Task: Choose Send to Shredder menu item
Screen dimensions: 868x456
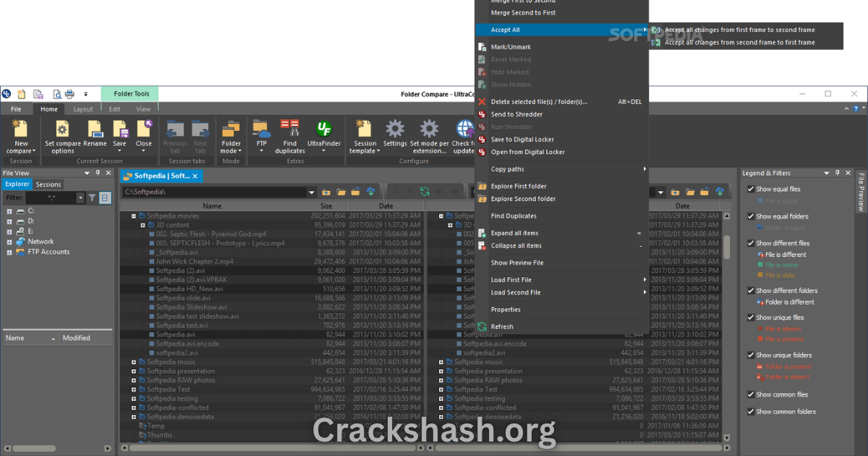Action: 561,114
